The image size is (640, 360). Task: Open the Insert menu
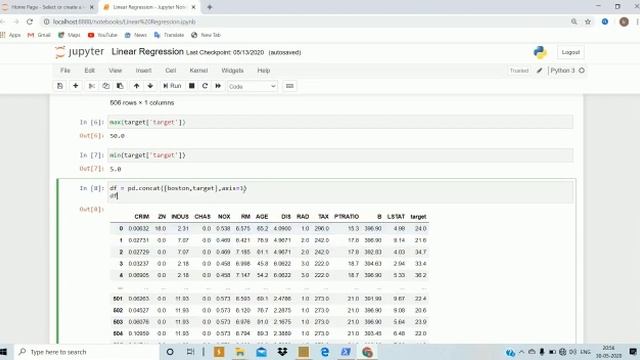click(143, 71)
